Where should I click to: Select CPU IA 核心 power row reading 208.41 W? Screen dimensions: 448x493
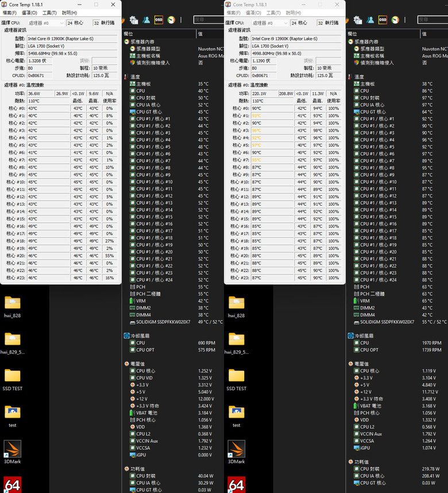(x=397, y=476)
